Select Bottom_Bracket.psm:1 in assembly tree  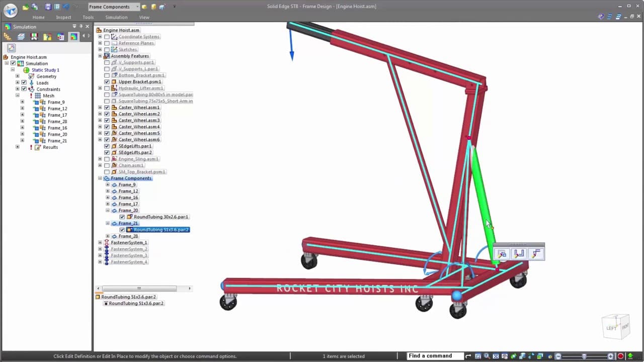pos(141,75)
